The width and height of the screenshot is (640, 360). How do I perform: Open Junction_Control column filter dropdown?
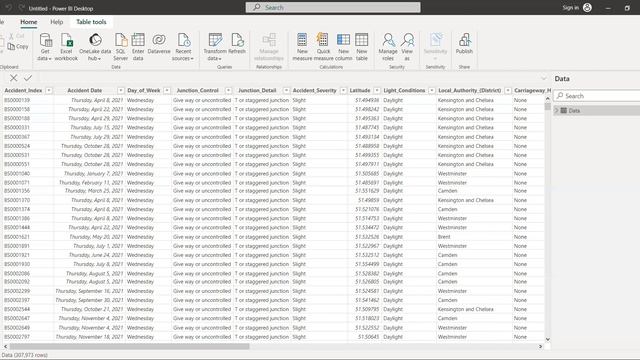pyautogui.click(x=229, y=90)
